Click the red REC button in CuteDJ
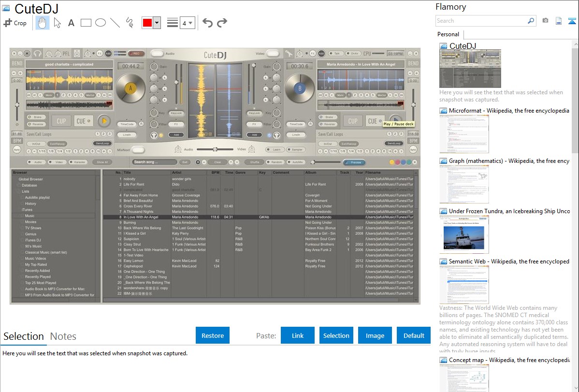Screen dimensions: 579x392 136,54
